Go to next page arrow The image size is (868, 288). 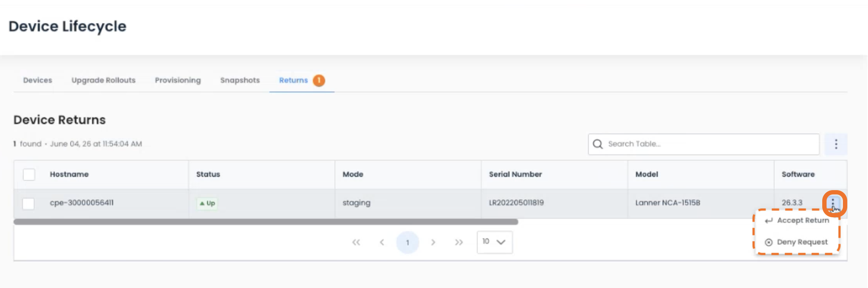click(433, 242)
